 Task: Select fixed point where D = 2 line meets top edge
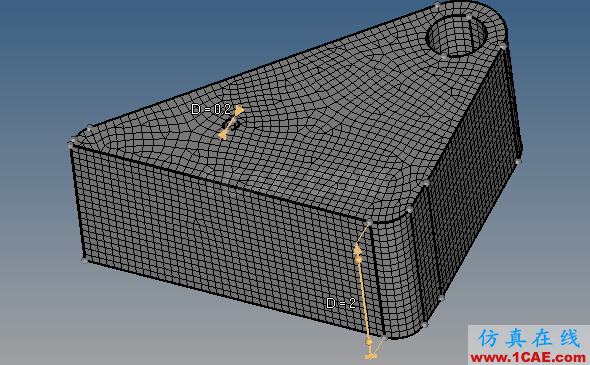tap(370, 224)
